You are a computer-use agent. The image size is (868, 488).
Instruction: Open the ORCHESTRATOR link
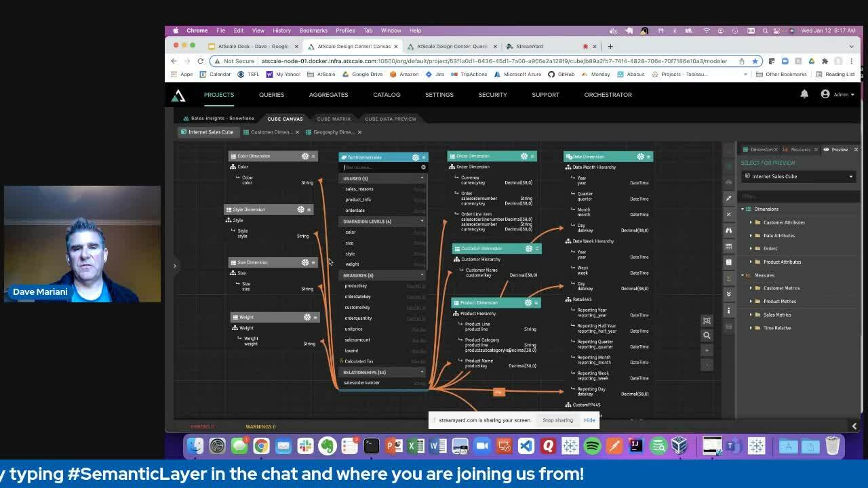[x=608, y=95]
